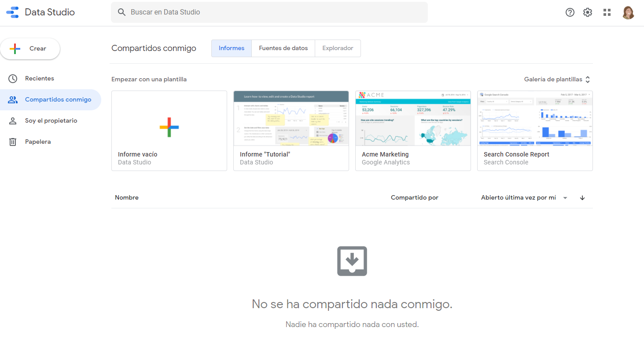644x353 pixels.
Task: Click the Data Studio logo icon
Action: (12, 12)
